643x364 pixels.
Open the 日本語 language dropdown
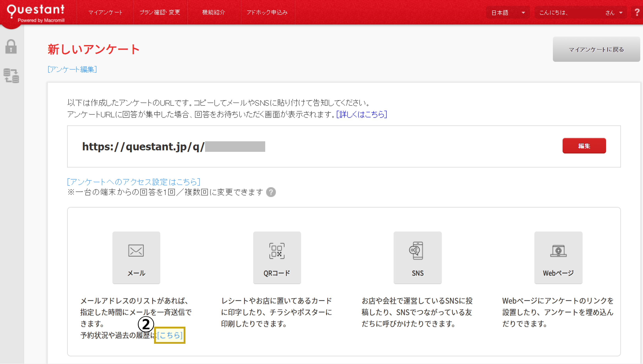508,12
